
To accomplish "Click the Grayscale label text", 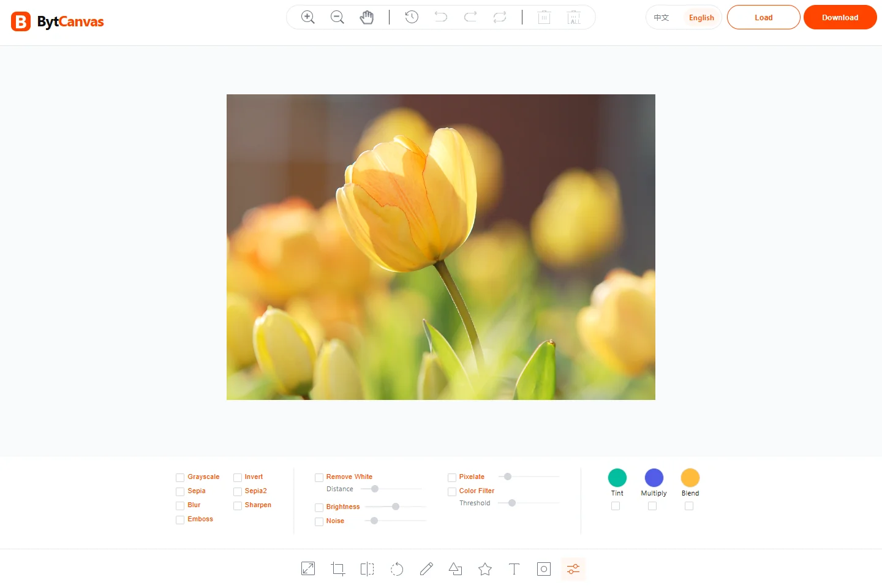I will [203, 477].
